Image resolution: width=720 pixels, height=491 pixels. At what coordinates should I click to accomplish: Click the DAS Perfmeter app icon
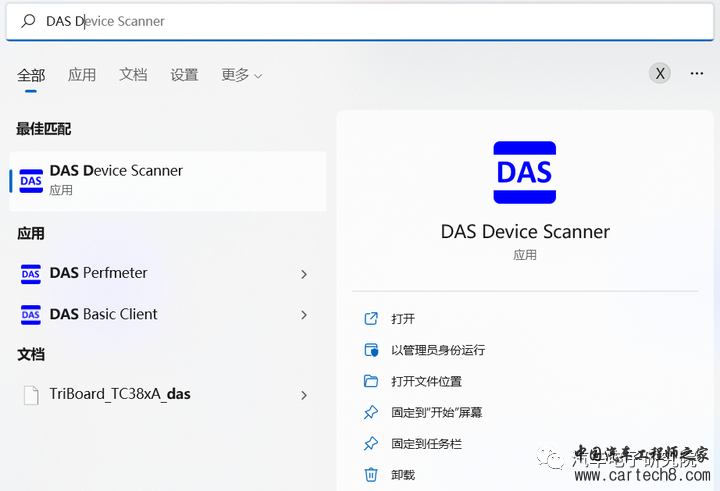pyautogui.click(x=31, y=274)
